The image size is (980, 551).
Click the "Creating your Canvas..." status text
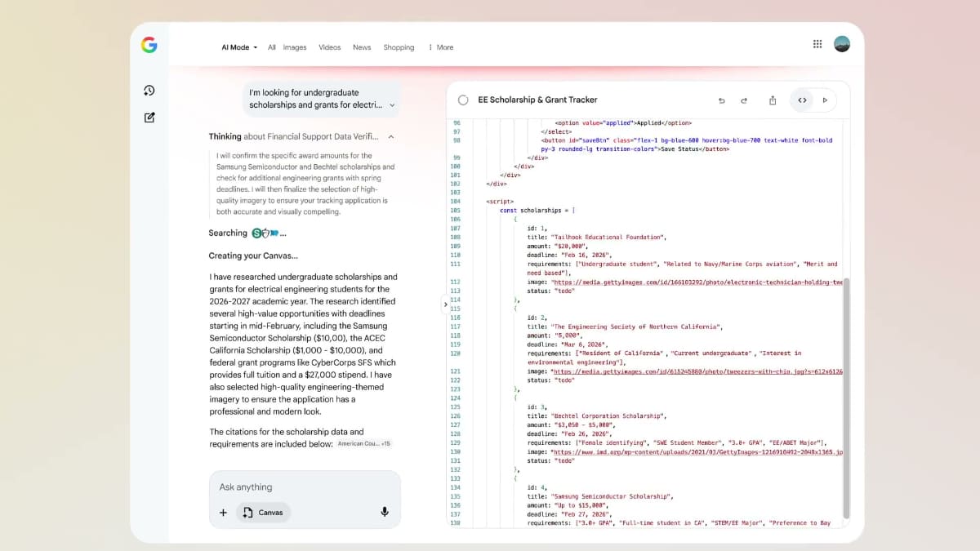click(x=253, y=256)
